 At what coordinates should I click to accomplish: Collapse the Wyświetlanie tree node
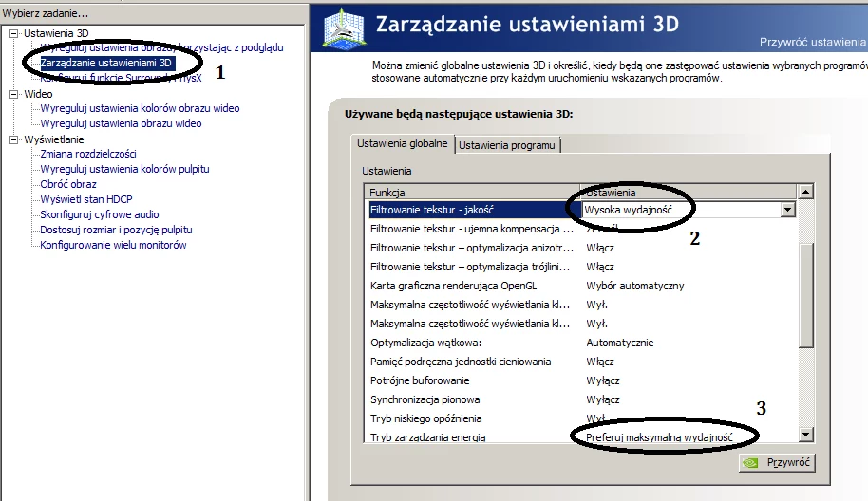point(14,139)
